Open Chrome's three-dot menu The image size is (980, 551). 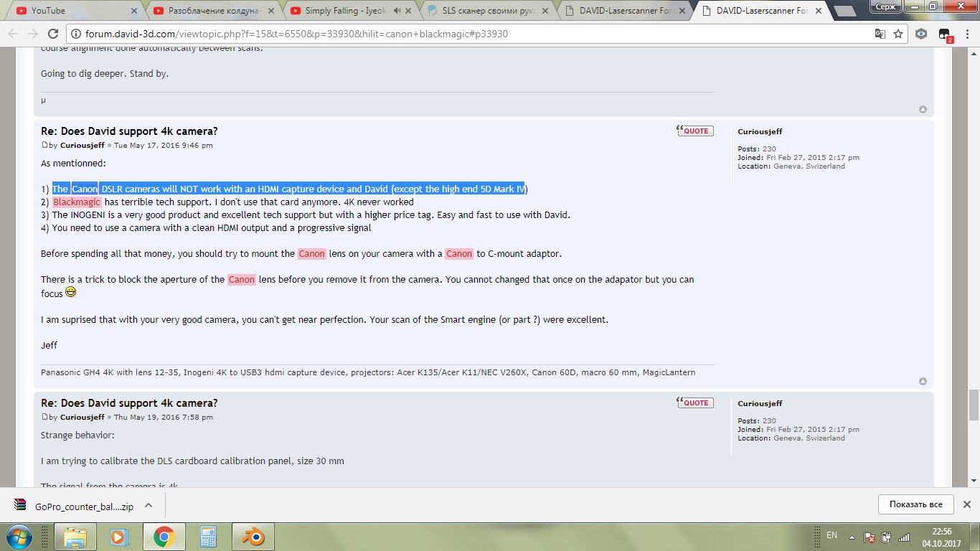point(966,34)
